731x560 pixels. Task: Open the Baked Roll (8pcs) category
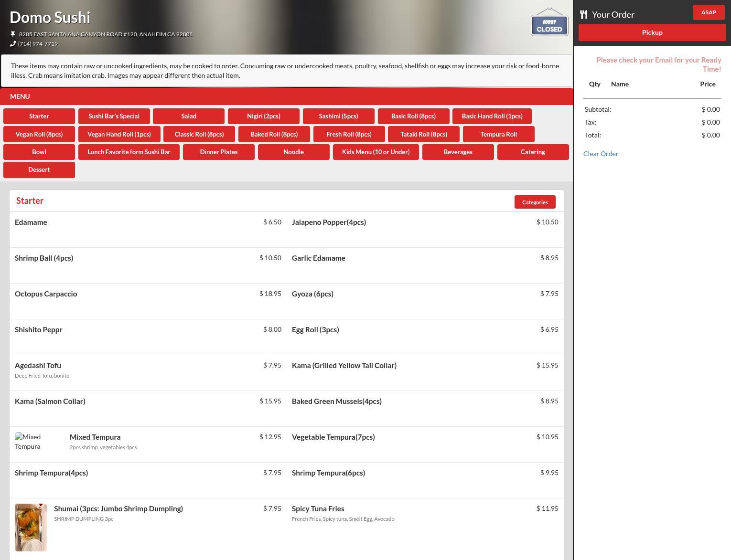pos(274,134)
